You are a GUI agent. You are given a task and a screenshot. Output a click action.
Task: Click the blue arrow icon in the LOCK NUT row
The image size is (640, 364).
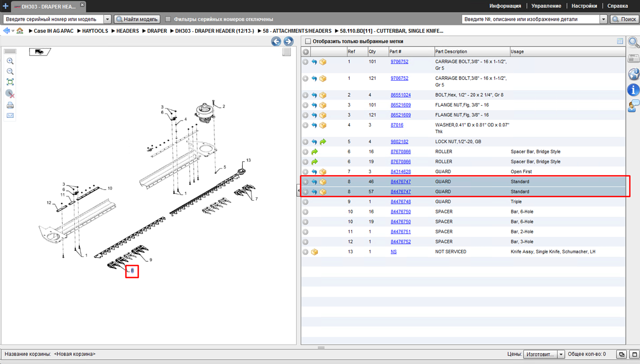click(x=314, y=142)
